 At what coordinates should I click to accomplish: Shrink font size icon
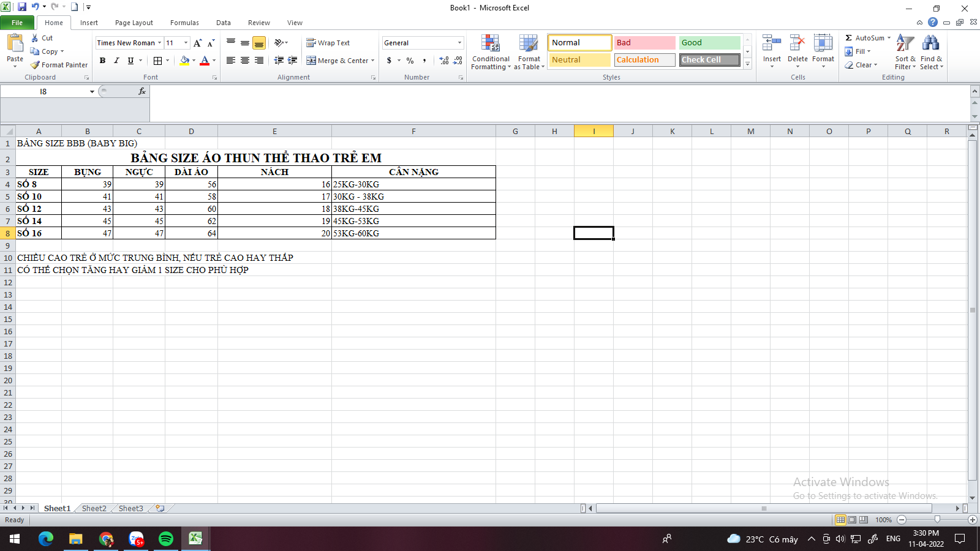[x=211, y=43]
